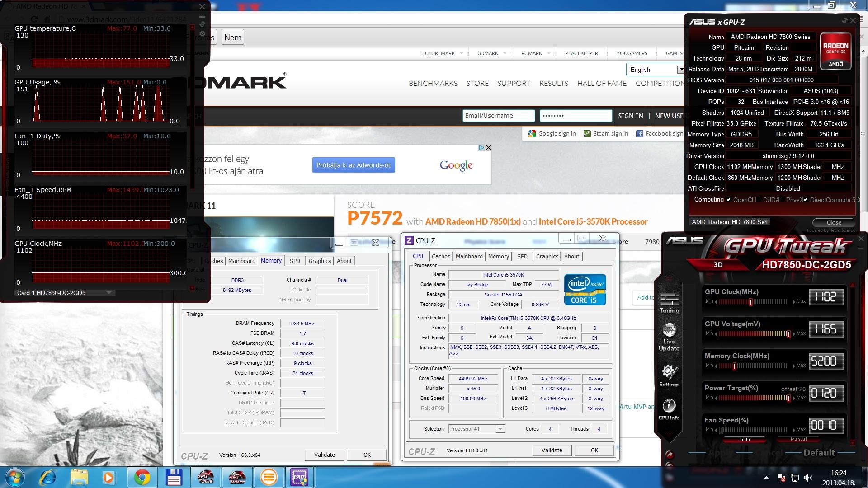Open the English language dropdown
Image resolution: width=868 pixels, height=488 pixels.
tap(655, 70)
